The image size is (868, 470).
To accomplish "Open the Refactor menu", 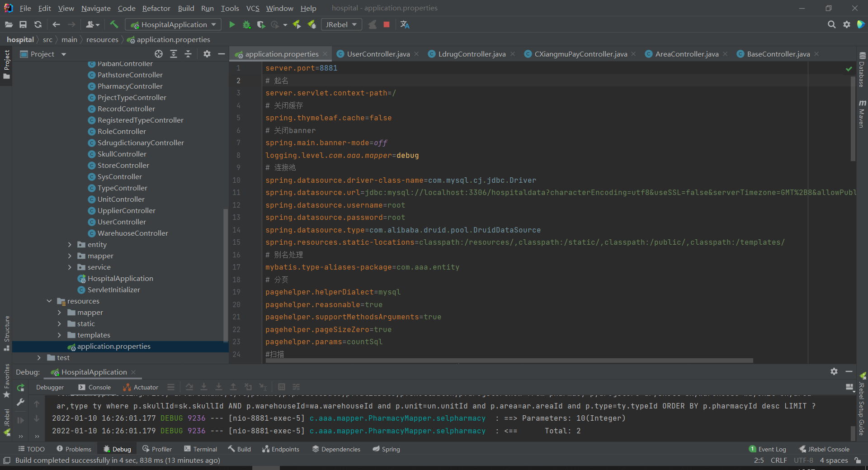I will [x=156, y=8].
